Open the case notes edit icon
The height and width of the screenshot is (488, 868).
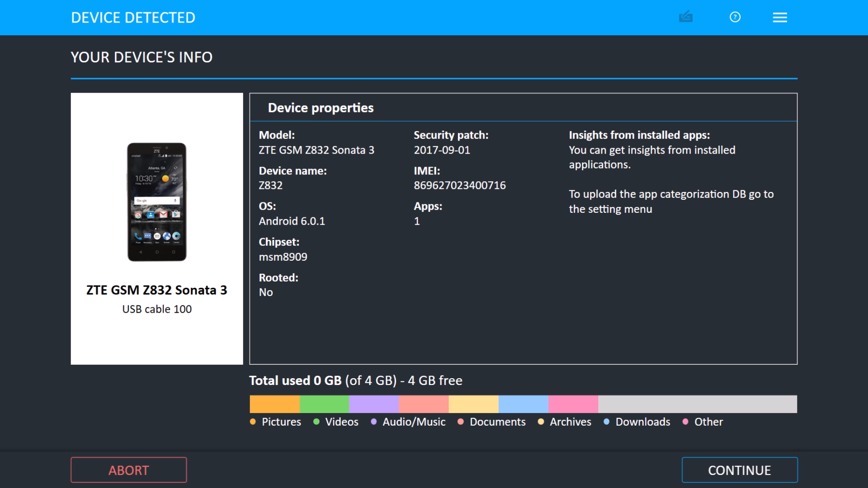tap(685, 17)
